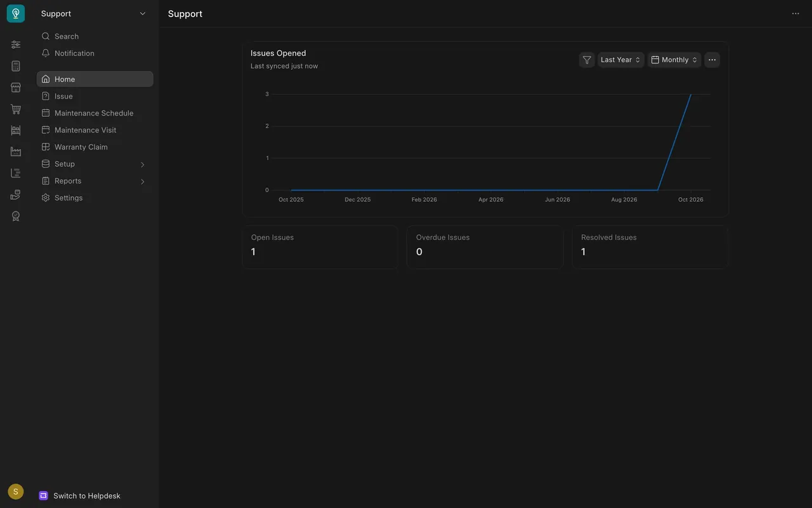The width and height of the screenshot is (812, 508).
Task: Open Warranty Claim in the sidebar
Action: pyautogui.click(x=95, y=147)
